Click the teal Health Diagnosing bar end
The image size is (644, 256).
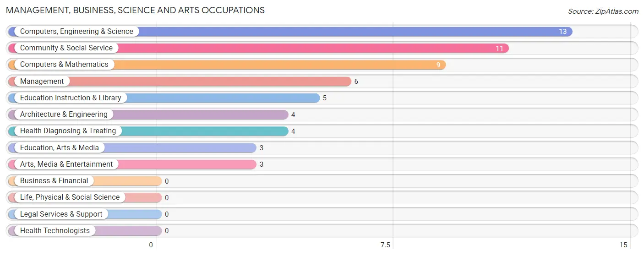(x=284, y=131)
